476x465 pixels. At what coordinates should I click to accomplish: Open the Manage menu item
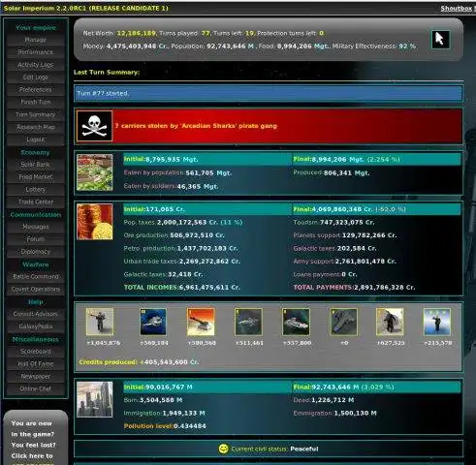(x=36, y=40)
